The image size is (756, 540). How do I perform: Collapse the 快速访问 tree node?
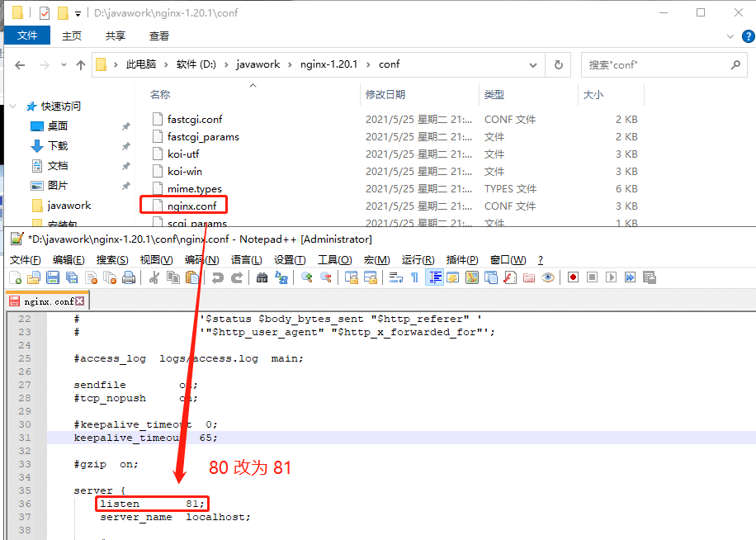[x=13, y=106]
